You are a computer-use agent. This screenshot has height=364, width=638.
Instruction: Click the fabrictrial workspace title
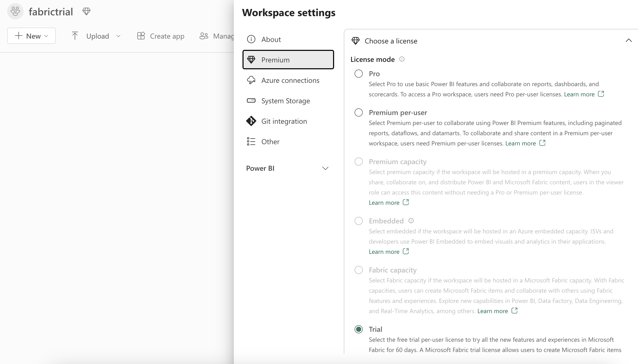coord(51,12)
